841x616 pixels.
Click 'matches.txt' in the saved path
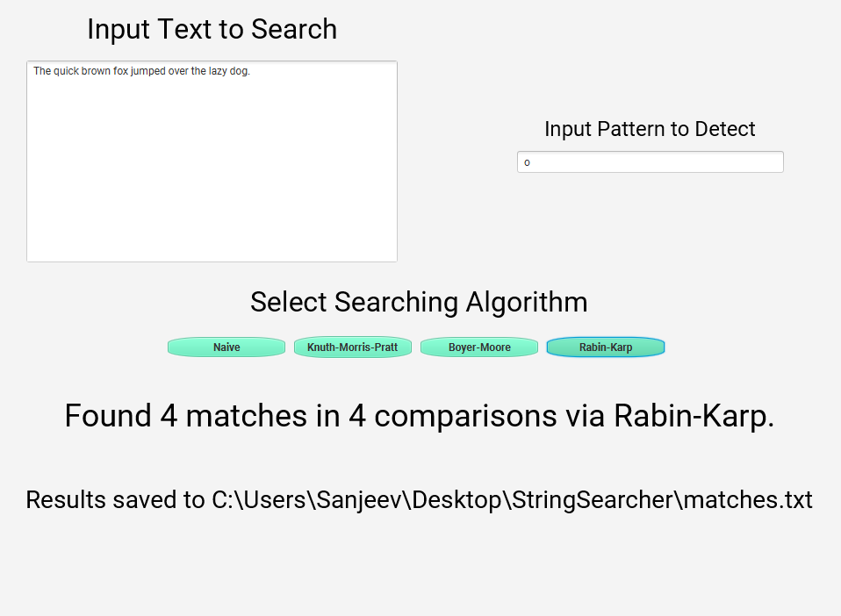pos(748,500)
